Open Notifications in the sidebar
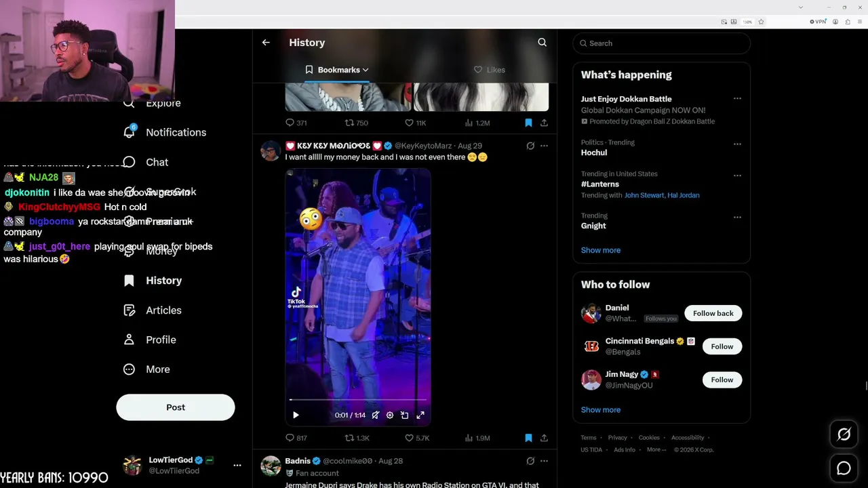 click(x=165, y=132)
